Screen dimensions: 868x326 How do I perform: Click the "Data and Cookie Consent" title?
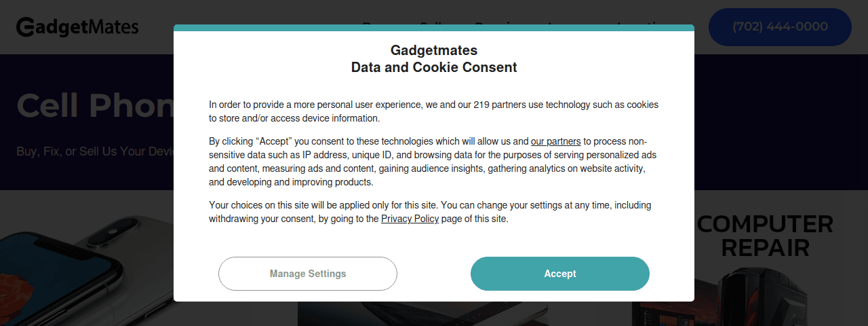434,67
